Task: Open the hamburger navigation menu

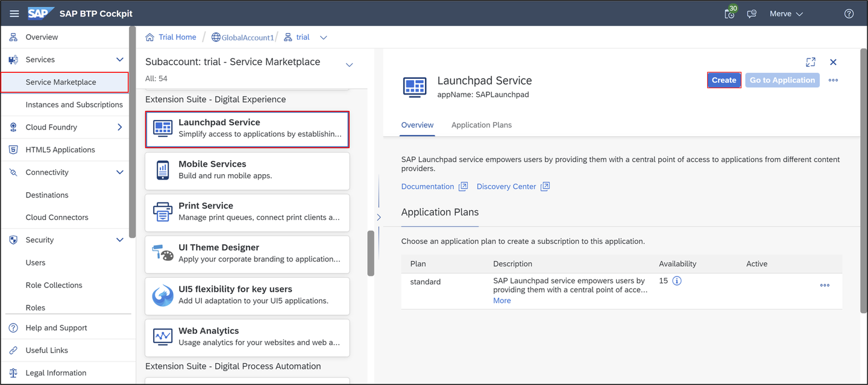Action: click(x=14, y=14)
